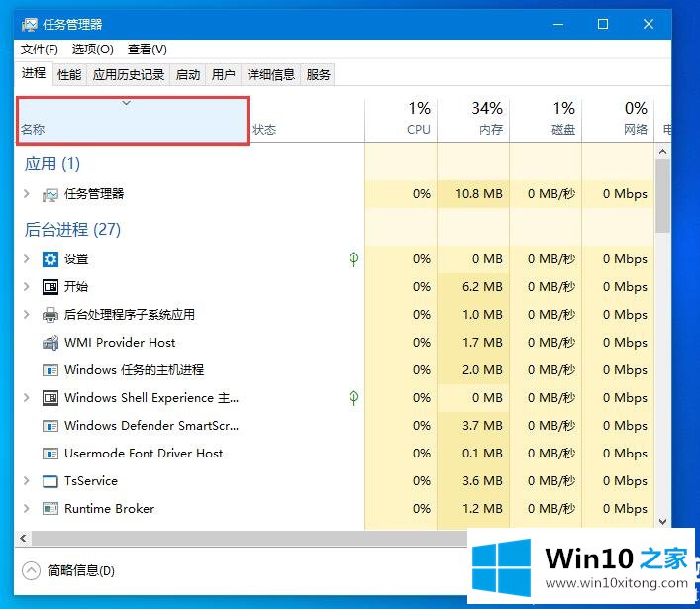Sort by the 状态 column header
Screen dimensions: 700x609
(x=306, y=121)
